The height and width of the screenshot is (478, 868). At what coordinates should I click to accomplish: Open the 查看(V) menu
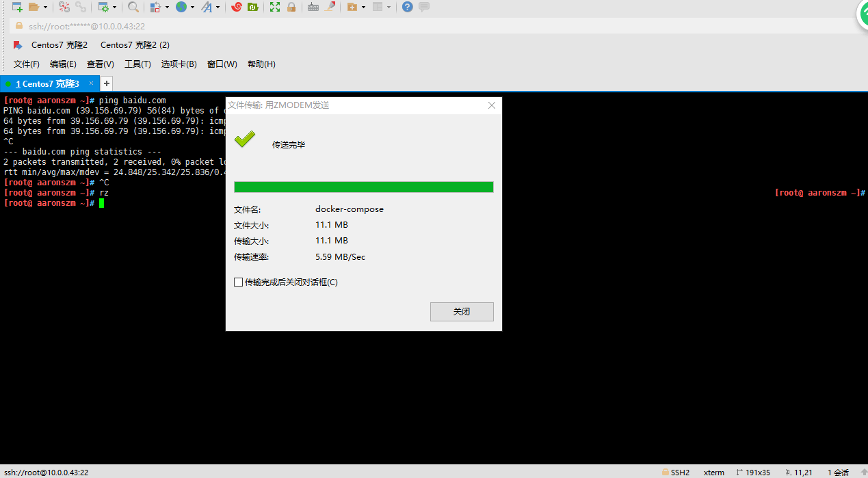[101, 64]
